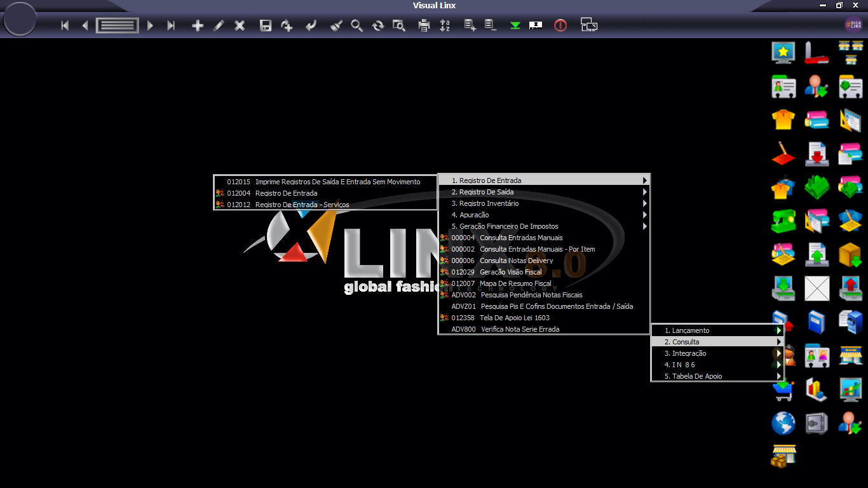Open ADV800 Verifica Nota Serie Errada
The height and width of the screenshot is (488, 868).
click(x=544, y=329)
